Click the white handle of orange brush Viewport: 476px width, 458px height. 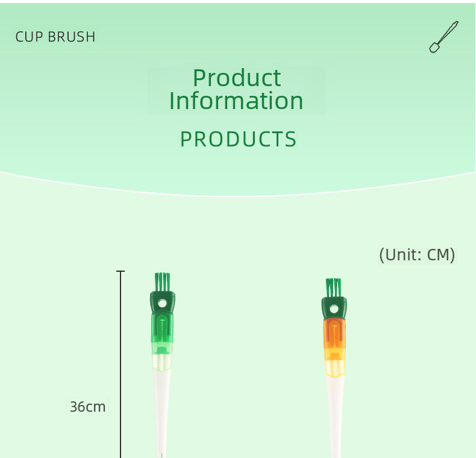(334, 416)
